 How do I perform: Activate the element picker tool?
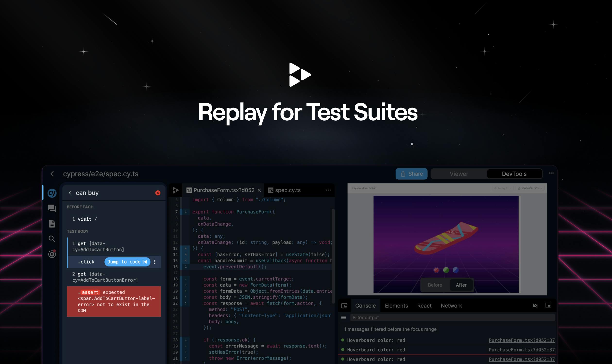[x=344, y=306]
